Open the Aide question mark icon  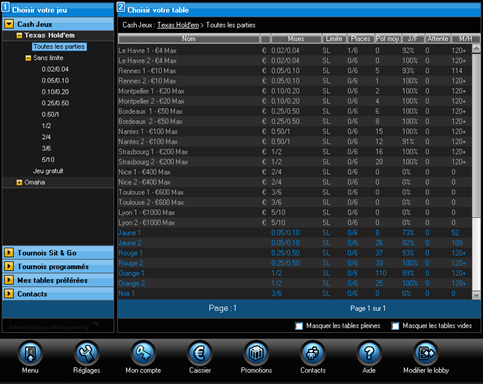click(x=369, y=353)
